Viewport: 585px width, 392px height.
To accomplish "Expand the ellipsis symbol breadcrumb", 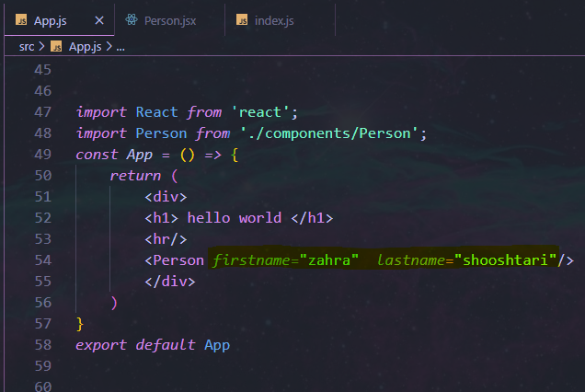I will tap(120, 45).
